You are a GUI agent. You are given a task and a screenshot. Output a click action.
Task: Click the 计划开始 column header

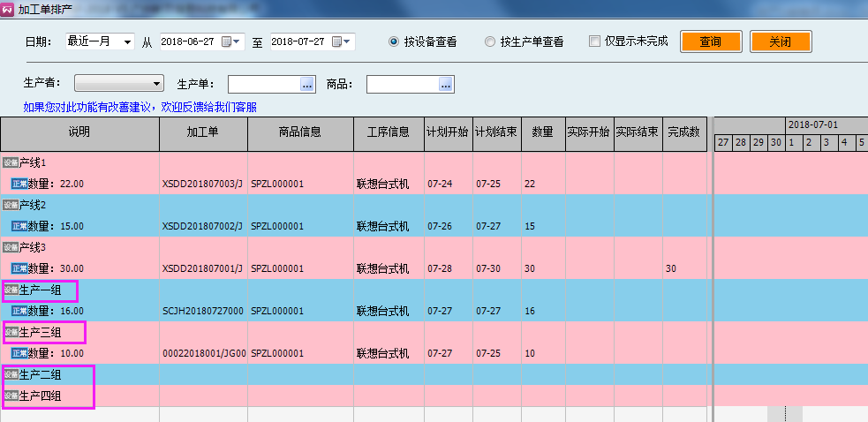[x=449, y=132]
